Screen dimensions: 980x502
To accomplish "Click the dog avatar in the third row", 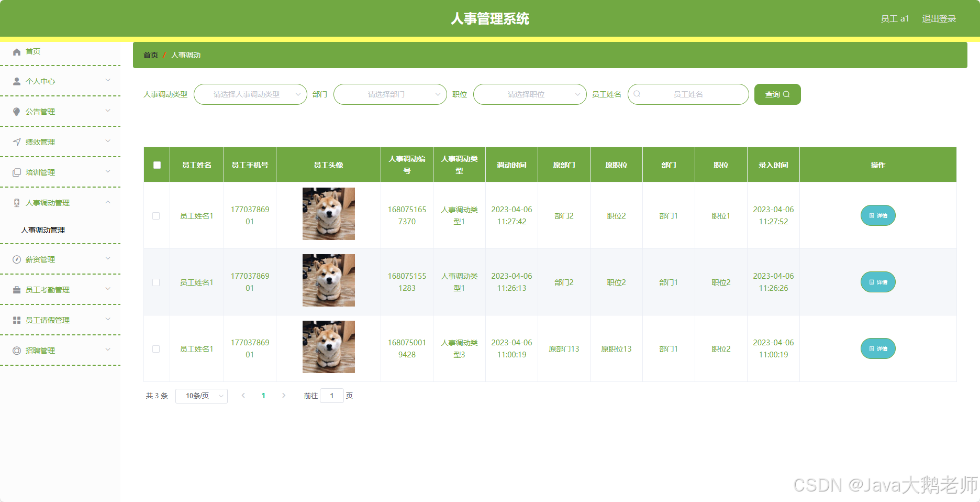I will (x=329, y=347).
